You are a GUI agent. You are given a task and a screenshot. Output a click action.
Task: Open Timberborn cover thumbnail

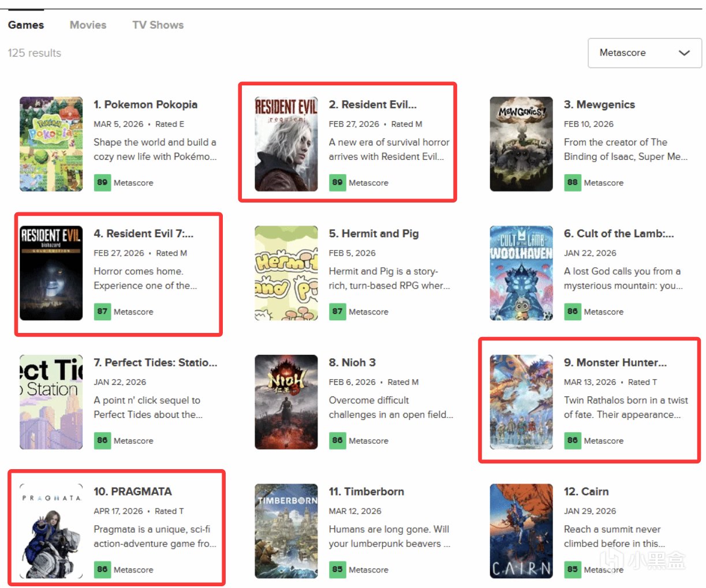coord(286,531)
